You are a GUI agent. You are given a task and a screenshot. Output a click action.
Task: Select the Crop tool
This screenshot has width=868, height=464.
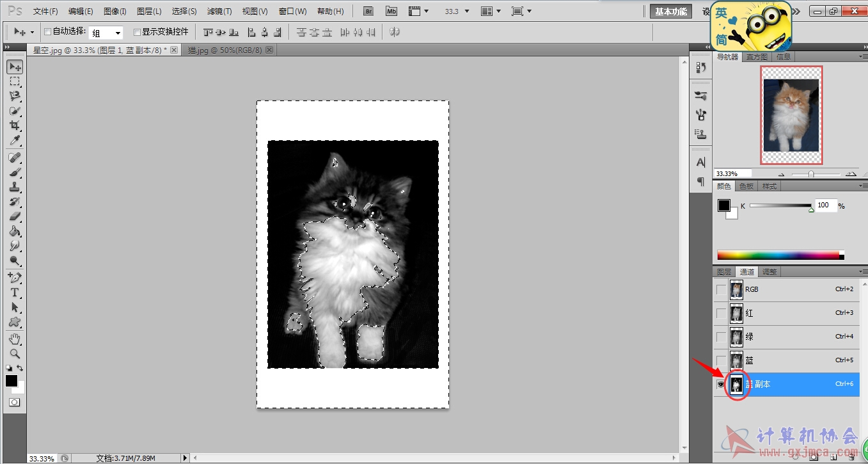(x=15, y=126)
